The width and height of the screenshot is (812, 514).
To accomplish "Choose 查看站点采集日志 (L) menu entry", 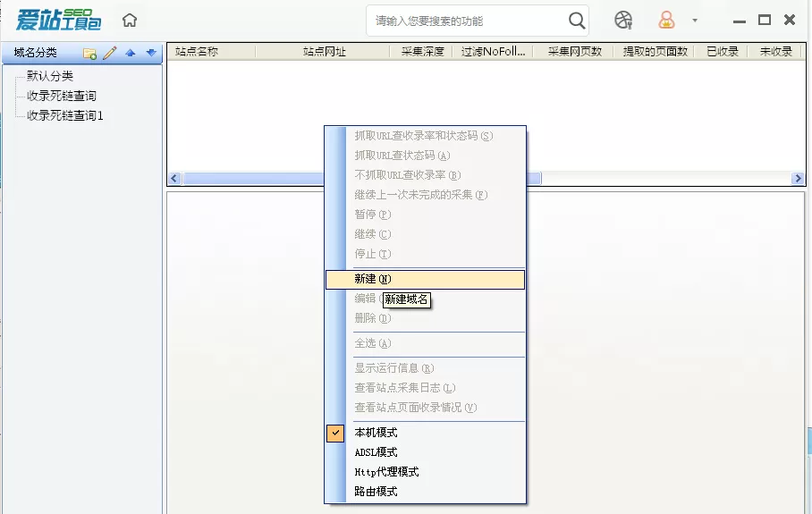I will (425, 388).
